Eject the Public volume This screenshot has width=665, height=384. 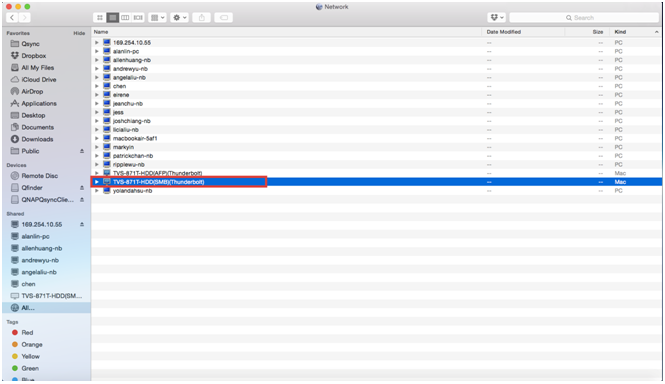(x=82, y=151)
